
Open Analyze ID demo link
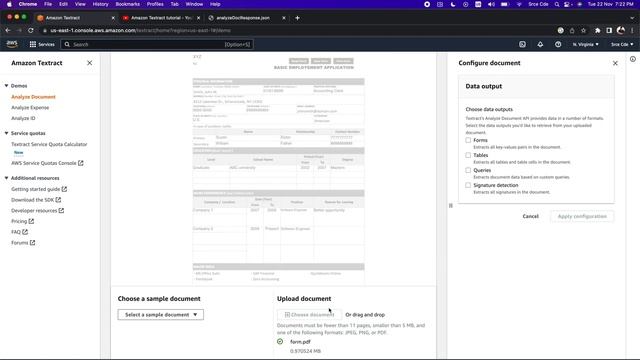pos(23,118)
